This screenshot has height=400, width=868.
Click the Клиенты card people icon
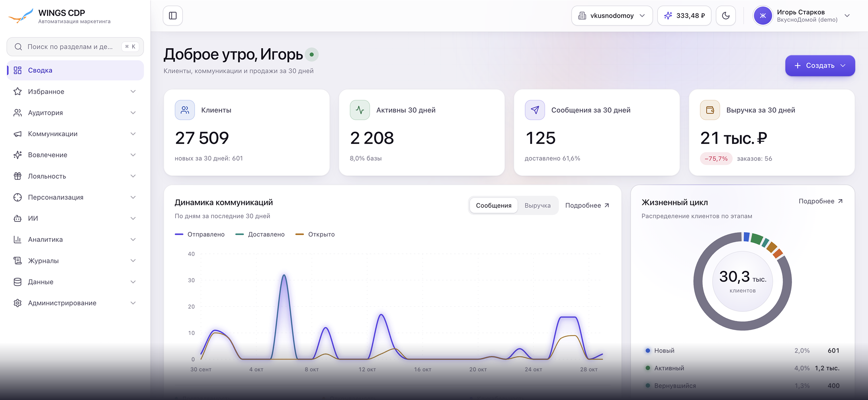(185, 110)
